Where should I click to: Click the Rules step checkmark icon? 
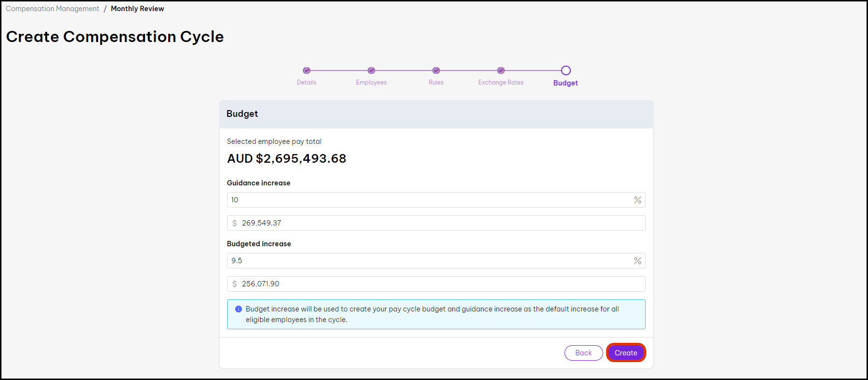point(436,70)
